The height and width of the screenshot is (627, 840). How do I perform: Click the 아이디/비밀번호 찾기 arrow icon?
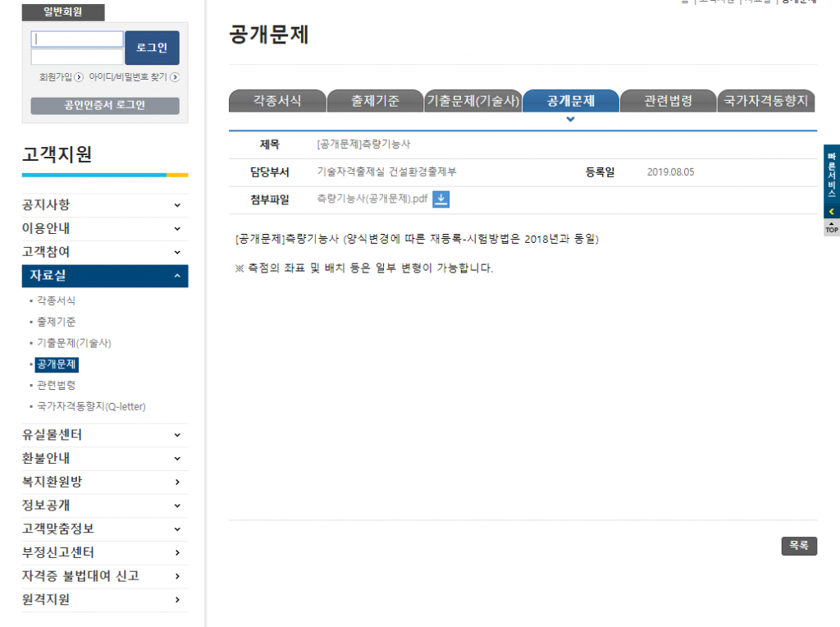tap(175, 77)
